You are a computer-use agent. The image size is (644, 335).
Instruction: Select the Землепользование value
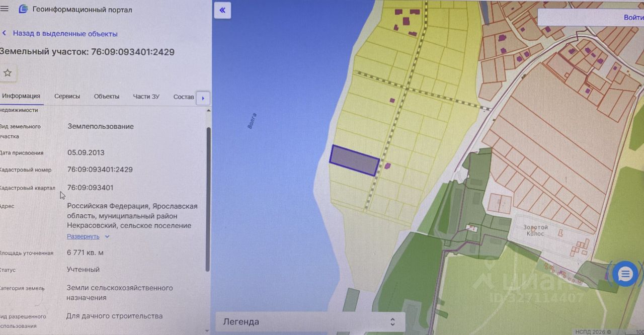101,126
